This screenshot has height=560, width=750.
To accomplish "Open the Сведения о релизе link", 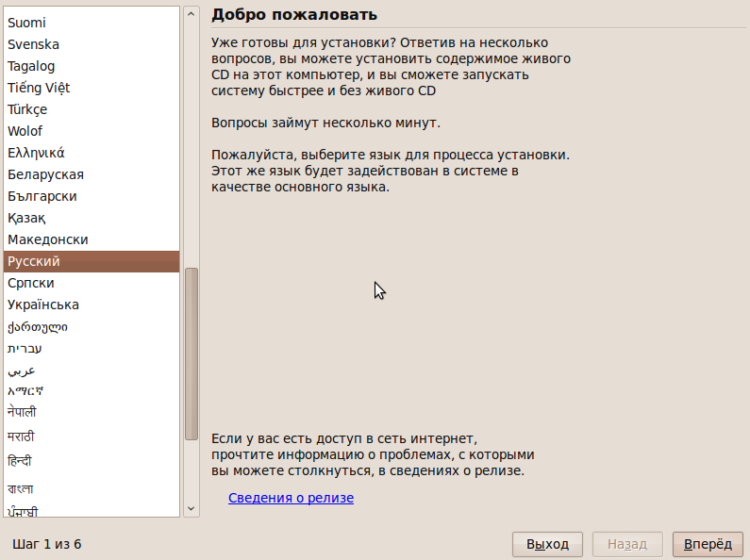I will click(291, 498).
